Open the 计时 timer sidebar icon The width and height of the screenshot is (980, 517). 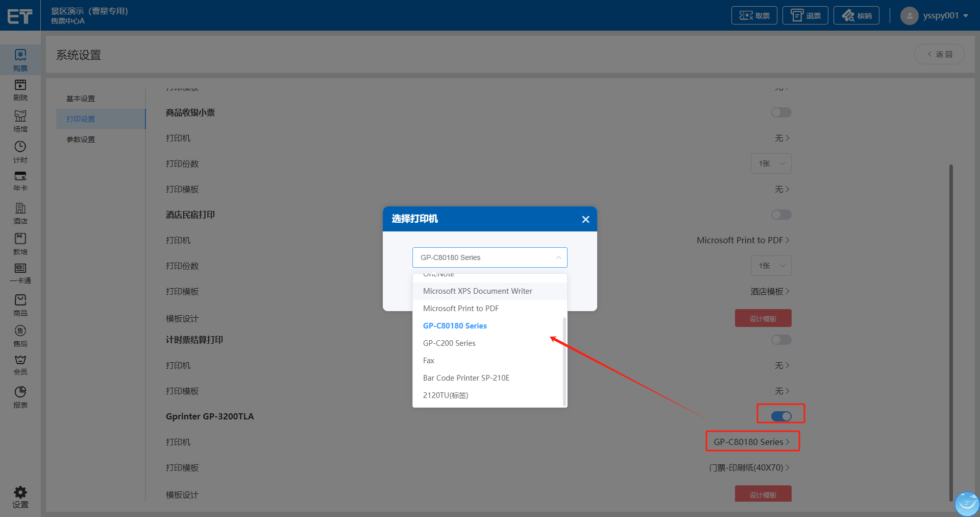coord(20,152)
